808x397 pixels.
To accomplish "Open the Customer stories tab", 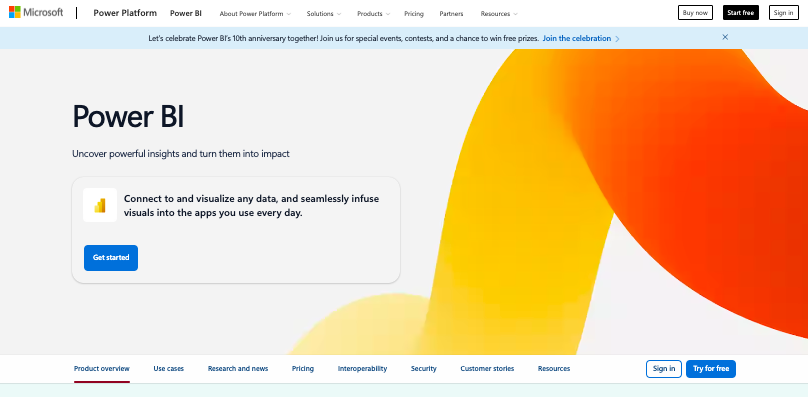I will tap(487, 369).
